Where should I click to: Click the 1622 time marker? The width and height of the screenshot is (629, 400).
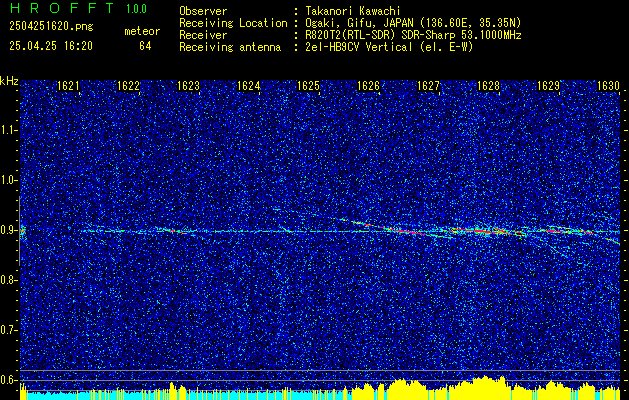point(128,85)
